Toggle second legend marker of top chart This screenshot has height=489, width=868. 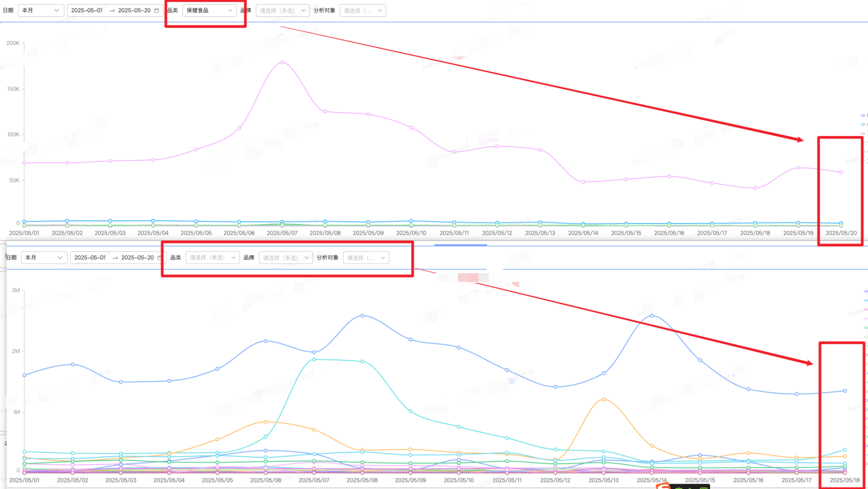[863, 125]
